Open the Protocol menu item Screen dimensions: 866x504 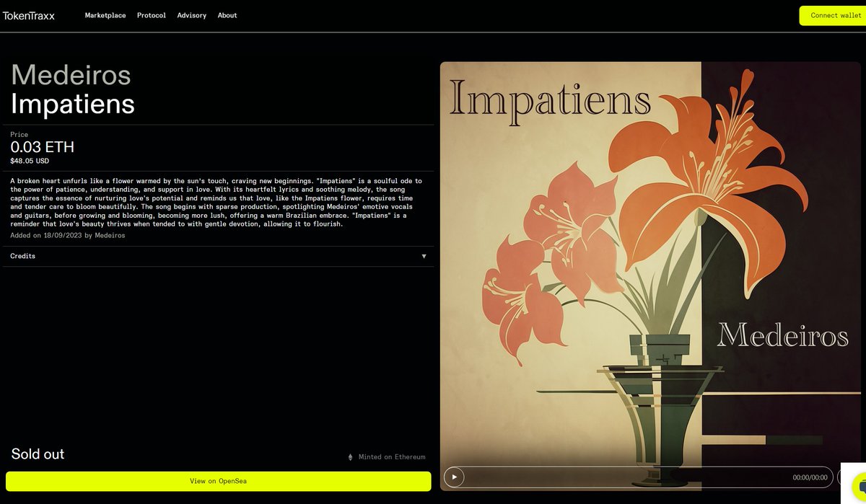pos(152,15)
